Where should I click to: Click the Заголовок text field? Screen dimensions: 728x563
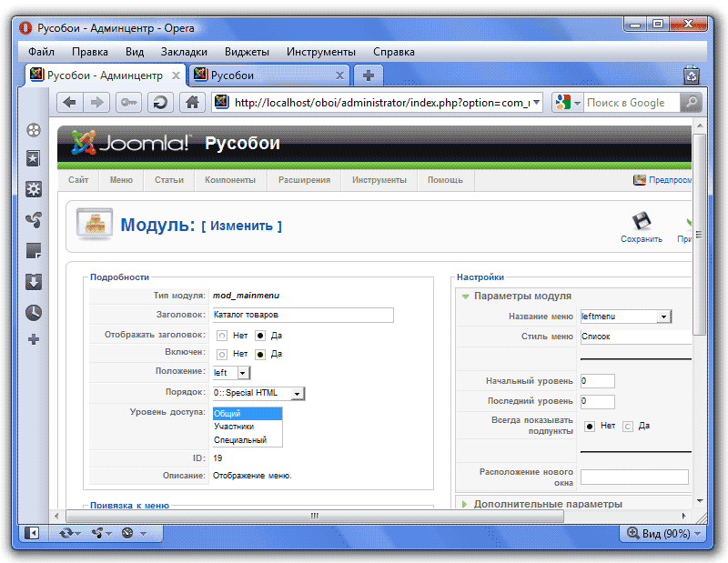[x=302, y=315]
